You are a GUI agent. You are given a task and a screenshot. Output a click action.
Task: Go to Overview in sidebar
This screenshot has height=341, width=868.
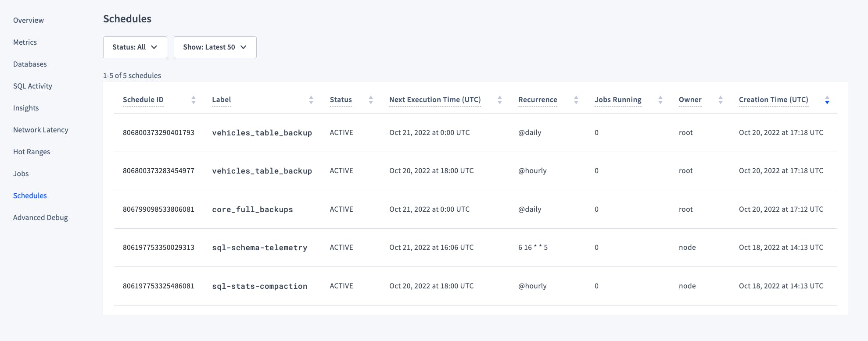[x=29, y=20]
